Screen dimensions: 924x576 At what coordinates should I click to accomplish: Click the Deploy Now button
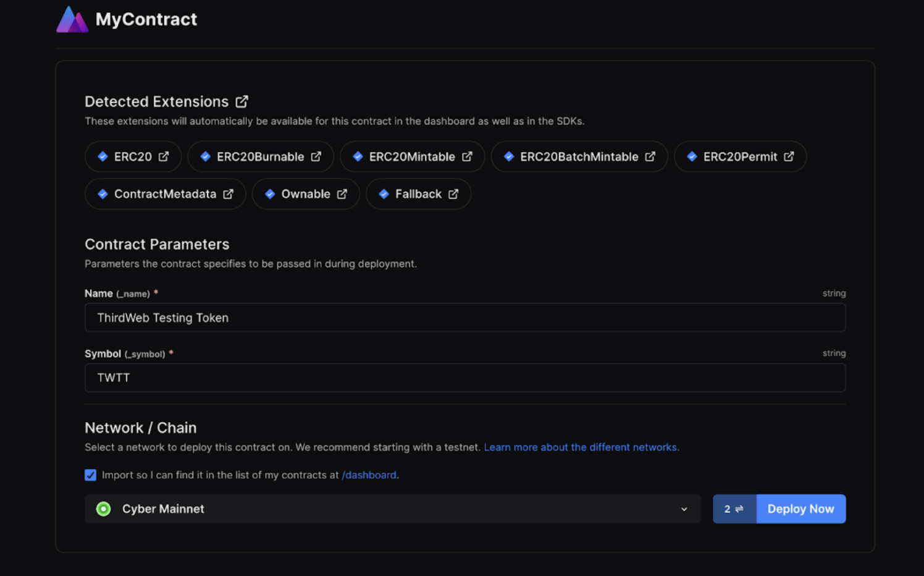(801, 509)
